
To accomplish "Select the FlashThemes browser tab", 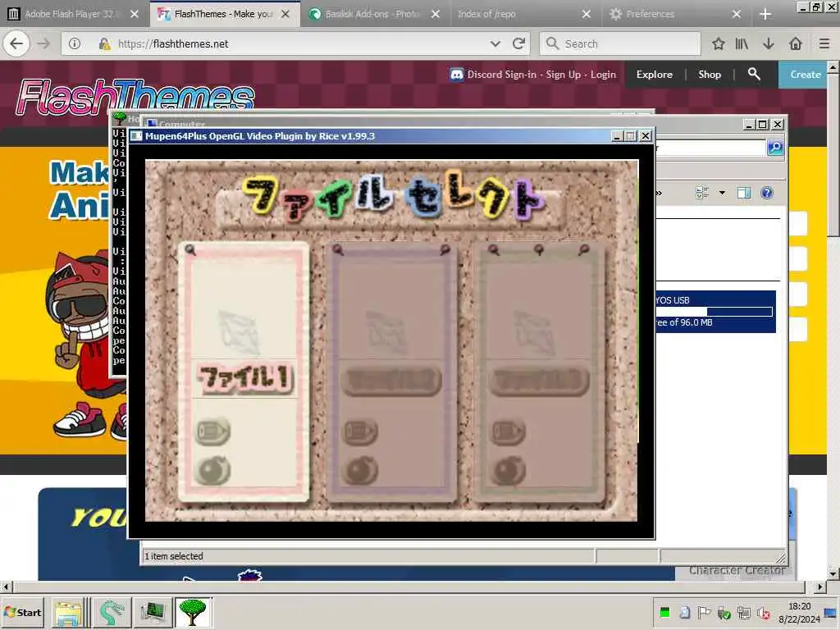I will [x=224, y=14].
